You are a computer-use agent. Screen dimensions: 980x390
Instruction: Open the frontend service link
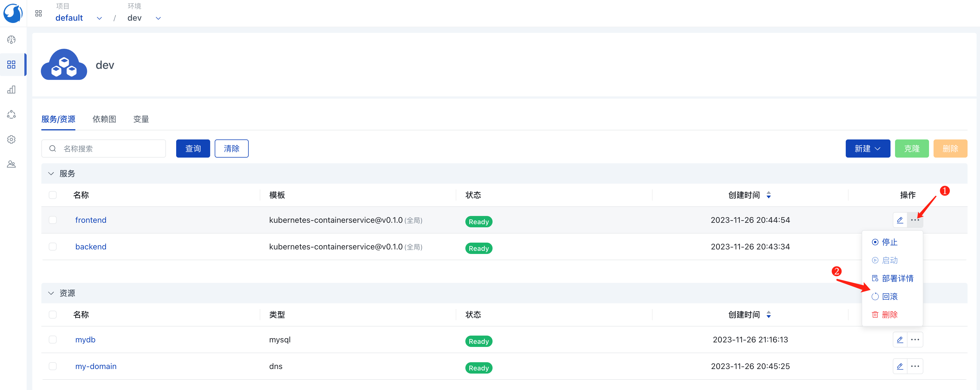[91, 220]
